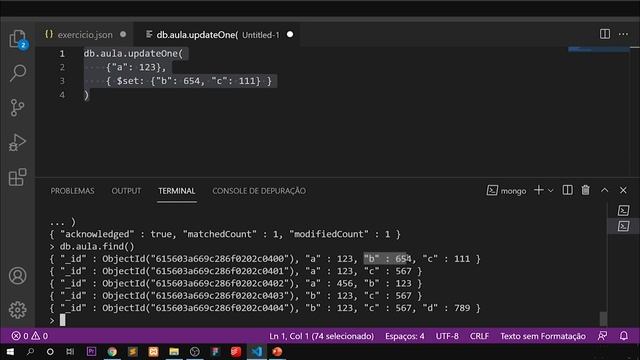Viewport: 640px width, 360px height.
Task: Switch to CONSOLE DE DEPURAÇÃO tab
Action: point(259,191)
